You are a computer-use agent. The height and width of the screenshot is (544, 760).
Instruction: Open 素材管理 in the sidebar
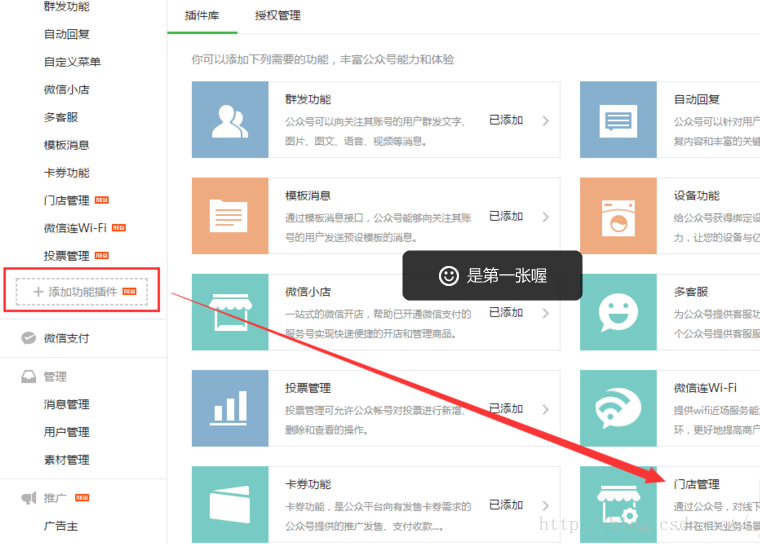pos(66,460)
